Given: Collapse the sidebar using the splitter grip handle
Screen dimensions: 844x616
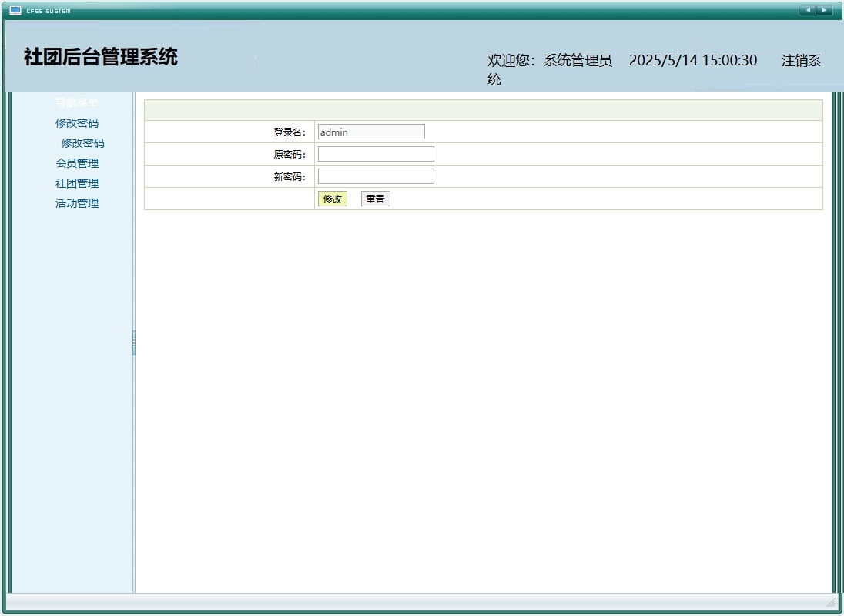Looking at the screenshot, I should [134, 341].
